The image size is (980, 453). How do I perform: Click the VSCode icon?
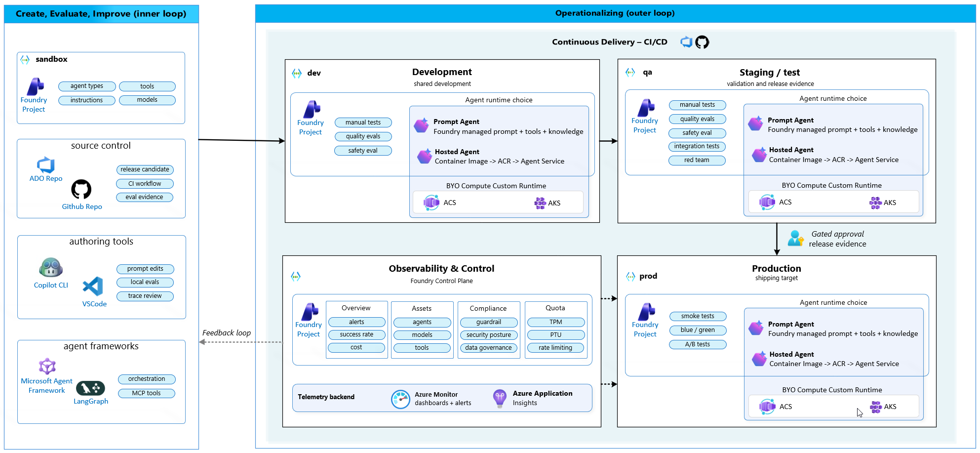[93, 287]
